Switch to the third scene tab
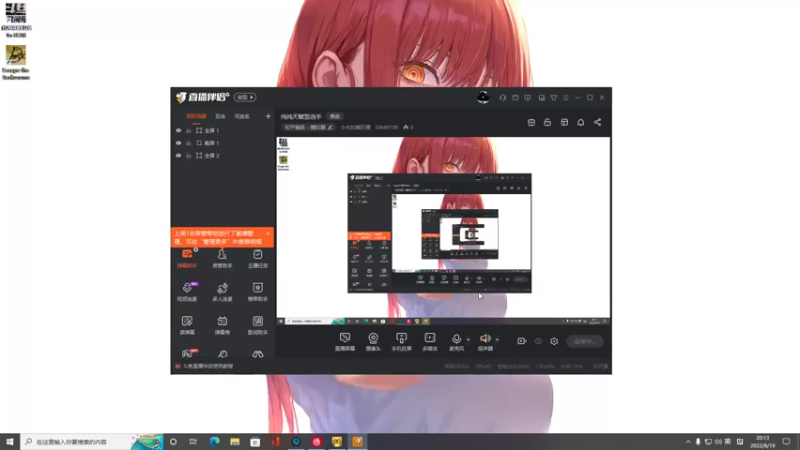Viewport: 800px width, 450px height. (242, 116)
